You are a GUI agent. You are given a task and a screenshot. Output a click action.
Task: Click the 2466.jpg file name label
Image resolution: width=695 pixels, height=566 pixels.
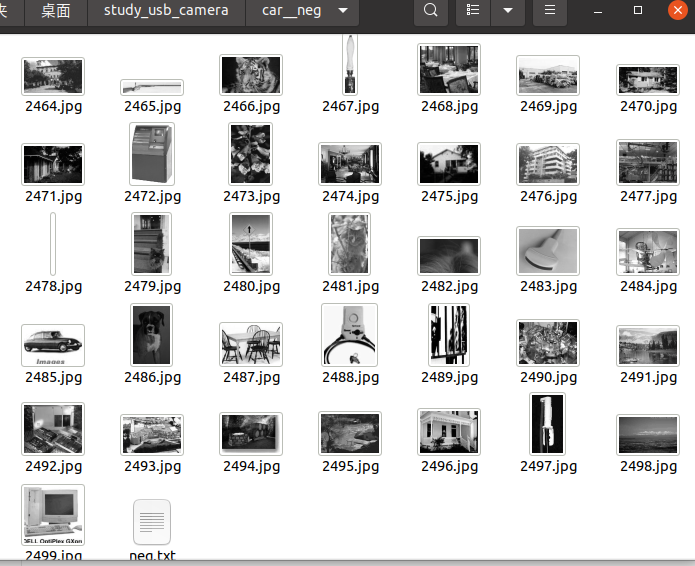[251, 106]
